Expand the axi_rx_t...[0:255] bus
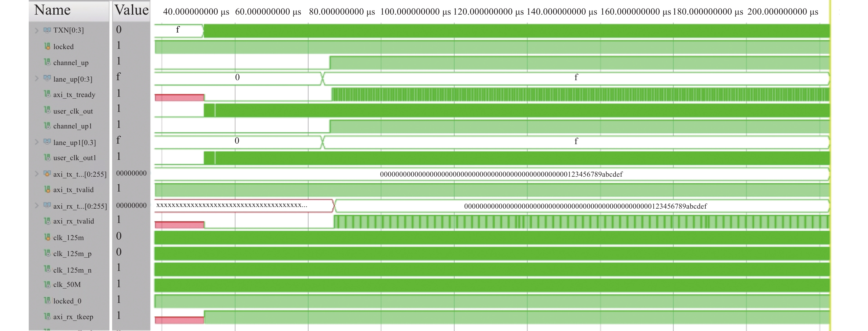868x331 pixels. (37, 205)
